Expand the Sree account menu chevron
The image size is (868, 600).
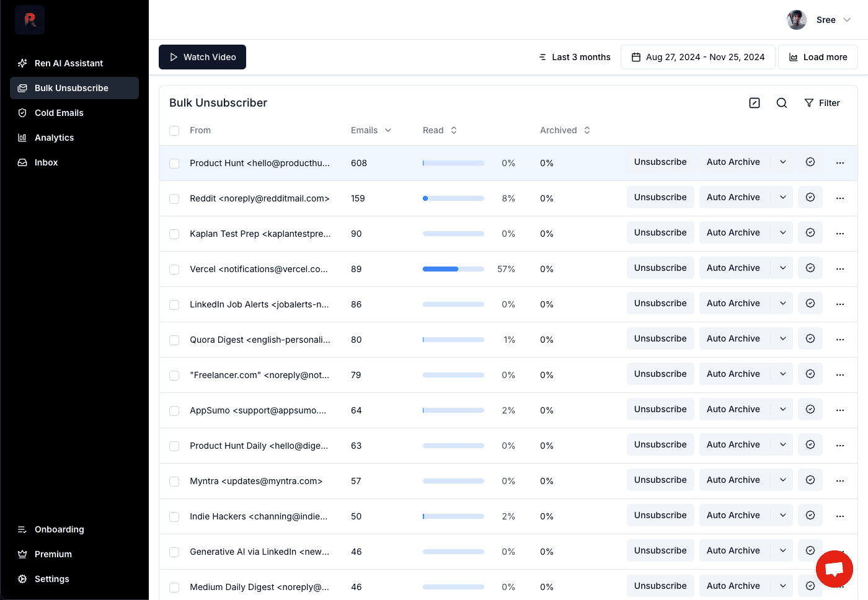tap(847, 20)
